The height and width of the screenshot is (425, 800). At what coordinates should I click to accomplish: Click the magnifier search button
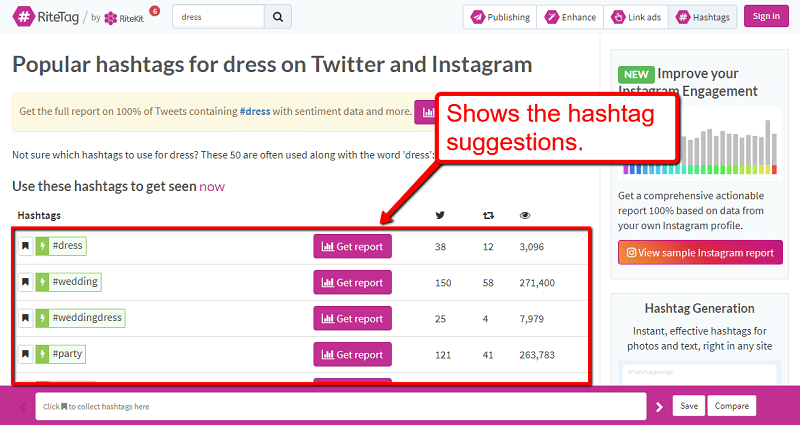278,17
